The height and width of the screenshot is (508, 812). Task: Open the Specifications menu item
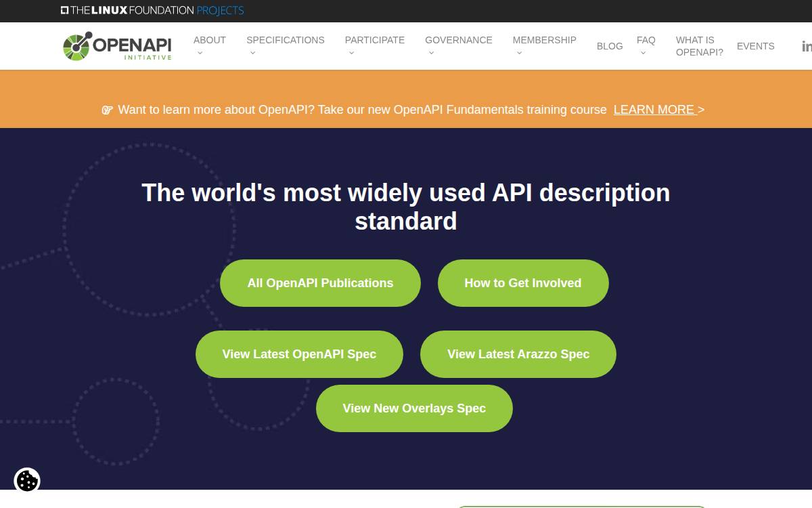[x=286, y=40]
